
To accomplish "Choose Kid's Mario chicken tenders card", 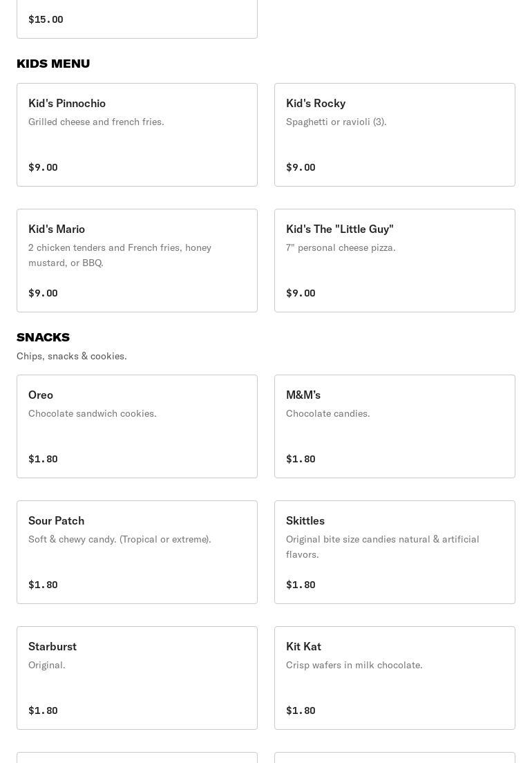I will pos(137,261).
